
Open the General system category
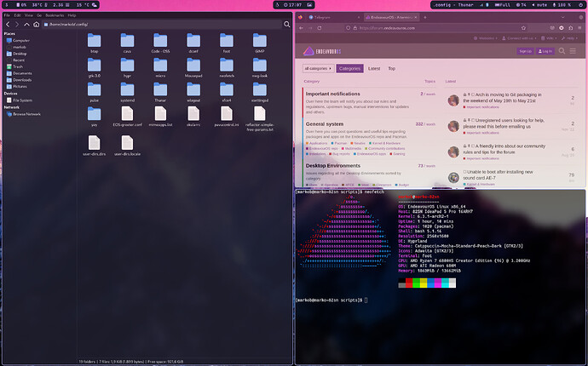tap(325, 124)
